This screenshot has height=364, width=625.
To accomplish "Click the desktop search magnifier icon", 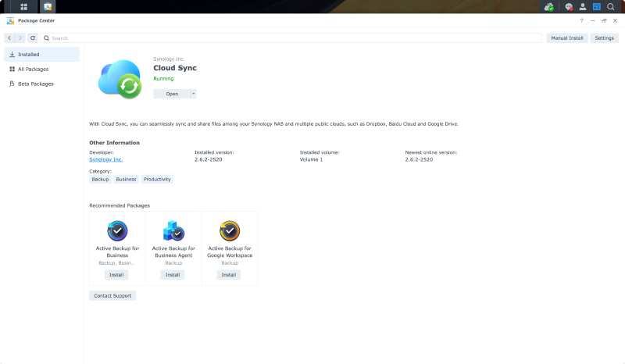I will (611, 6).
